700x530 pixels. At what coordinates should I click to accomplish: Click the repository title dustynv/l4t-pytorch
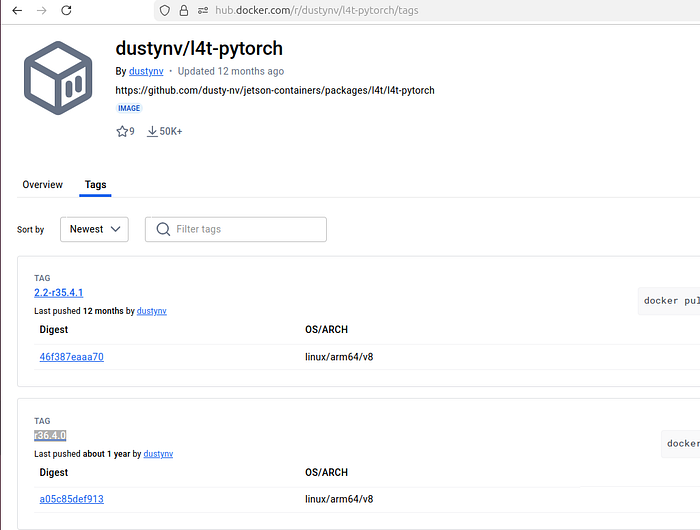[x=199, y=48]
